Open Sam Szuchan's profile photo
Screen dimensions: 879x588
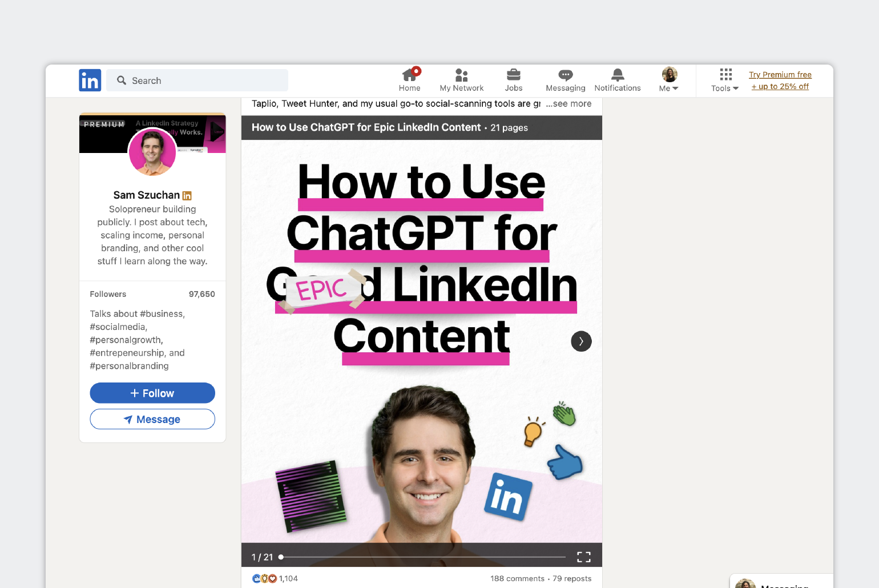152,152
